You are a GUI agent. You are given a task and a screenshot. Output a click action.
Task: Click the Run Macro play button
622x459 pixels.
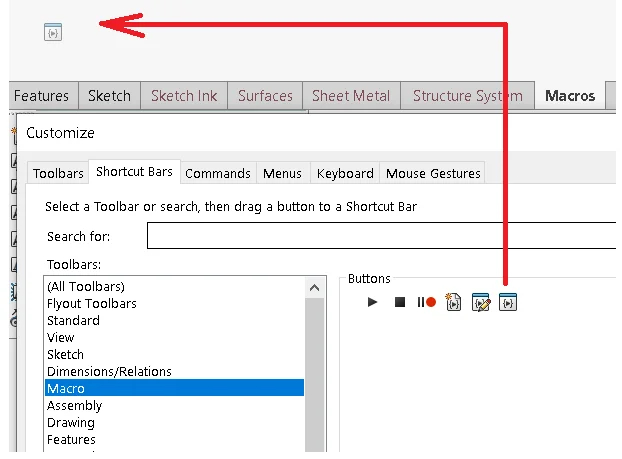click(x=373, y=302)
